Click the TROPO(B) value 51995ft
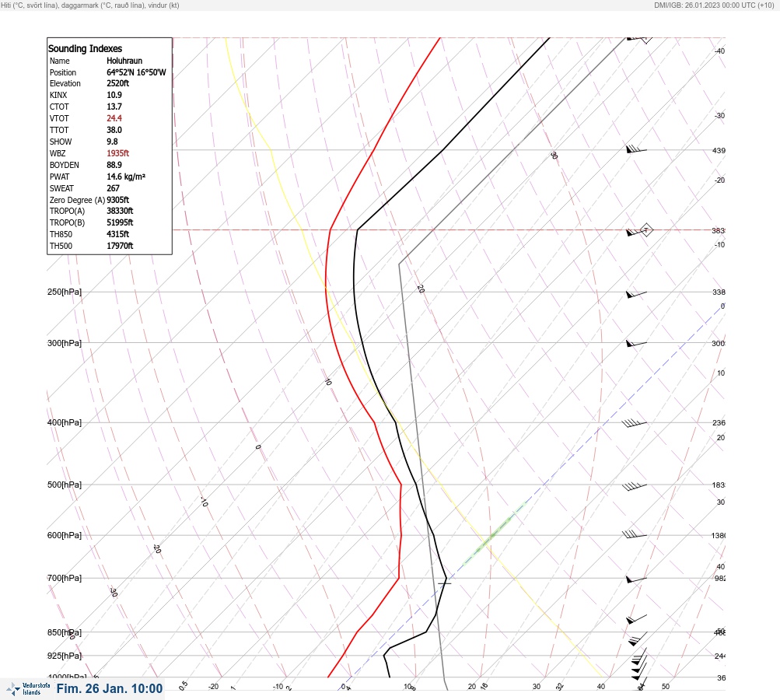The height and width of the screenshot is (700, 780). click(x=120, y=222)
